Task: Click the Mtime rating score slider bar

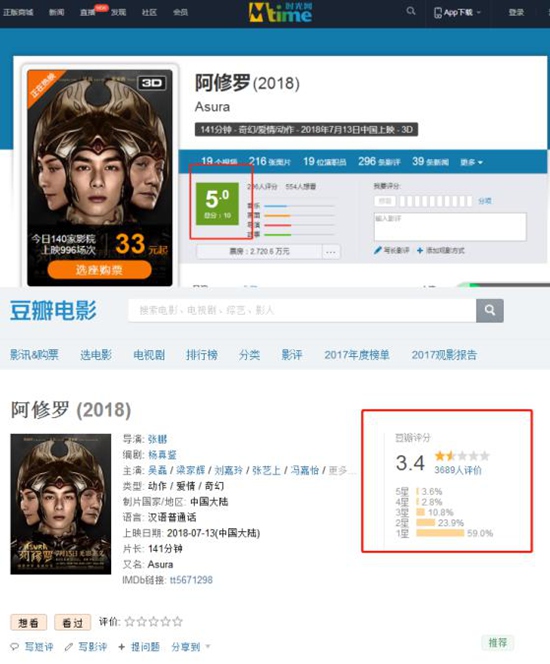Action: point(436,201)
